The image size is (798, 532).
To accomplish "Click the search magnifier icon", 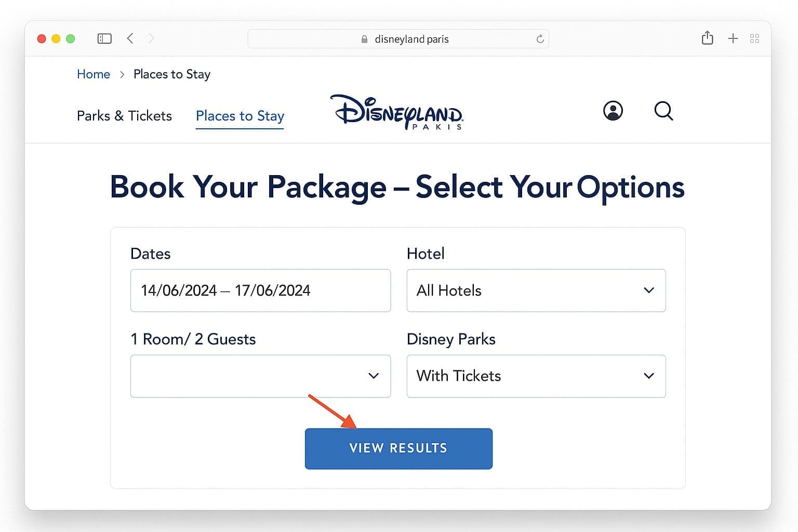I will pos(663,111).
